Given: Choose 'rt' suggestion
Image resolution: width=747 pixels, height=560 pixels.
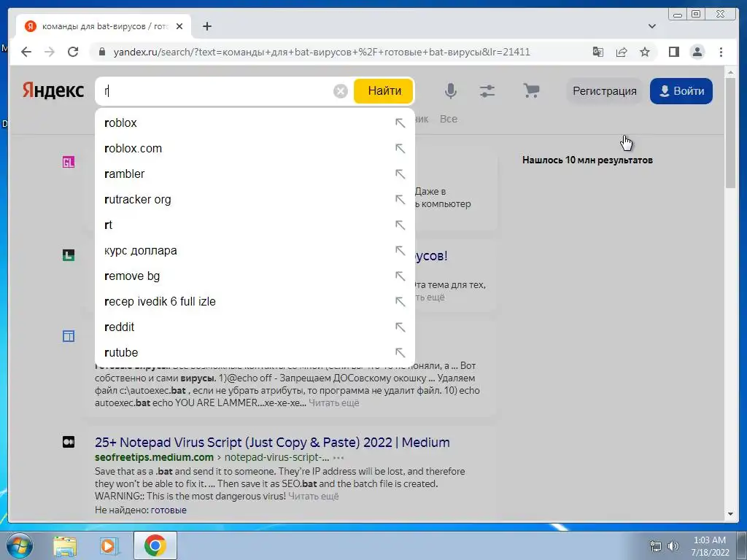Looking at the screenshot, I should point(255,225).
